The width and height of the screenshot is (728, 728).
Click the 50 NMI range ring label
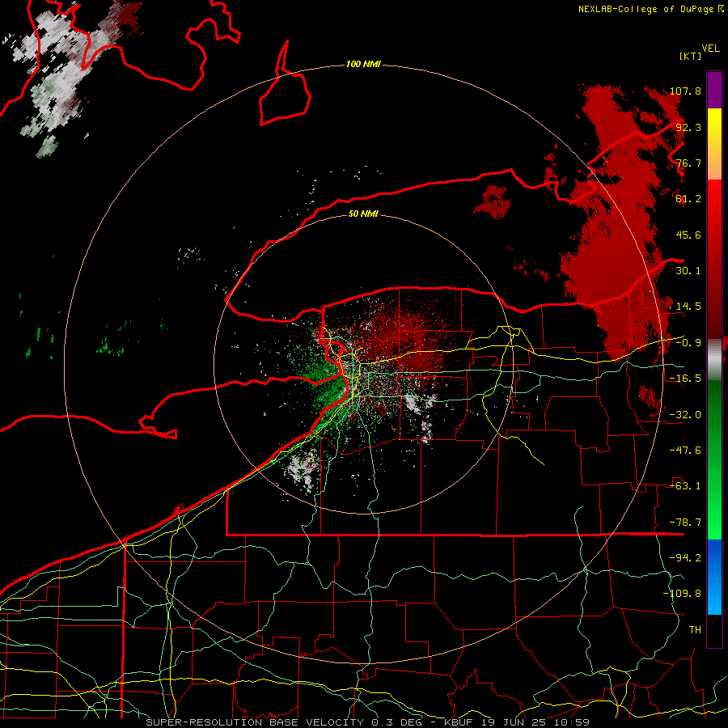[363, 214]
